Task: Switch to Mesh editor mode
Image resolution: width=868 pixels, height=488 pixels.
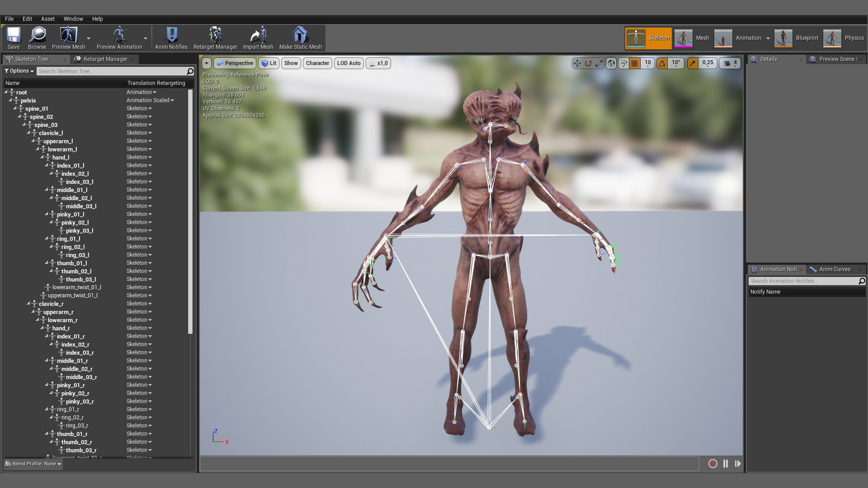Action: [693, 38]
